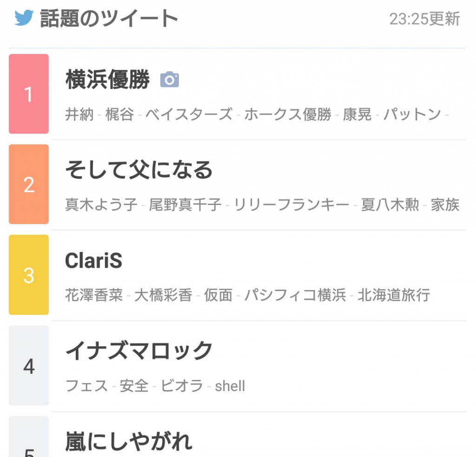
Task: Select the related keyword ベイスターズ
Action: pyautogui.click(x=189, y=114)
